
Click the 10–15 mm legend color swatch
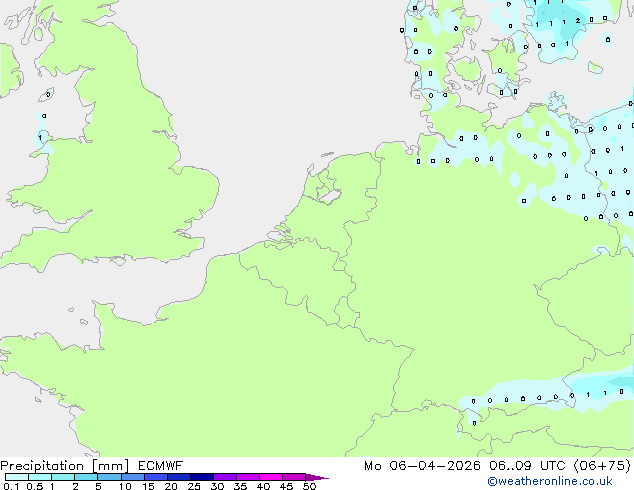(132, 477)
